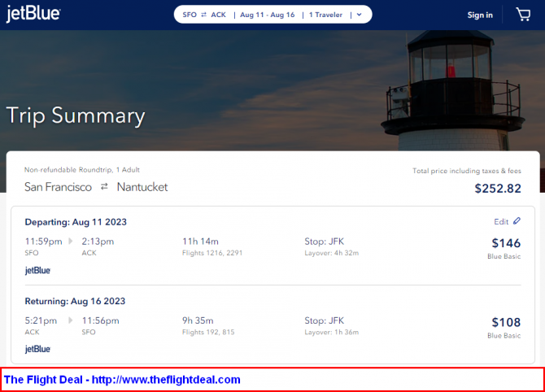Click Aug 11 - Aug 16 dates in search pill
Screen dimensions: 545x392
[268, 15]
